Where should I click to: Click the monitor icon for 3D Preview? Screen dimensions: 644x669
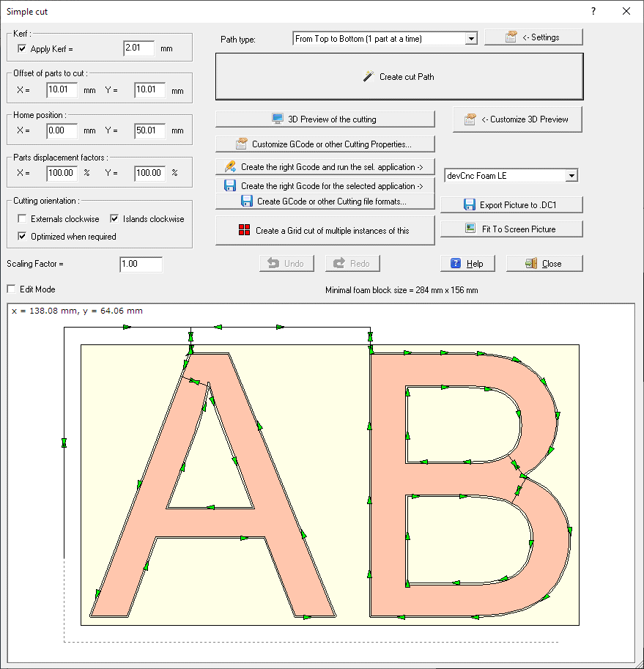[x=278, y=119]
